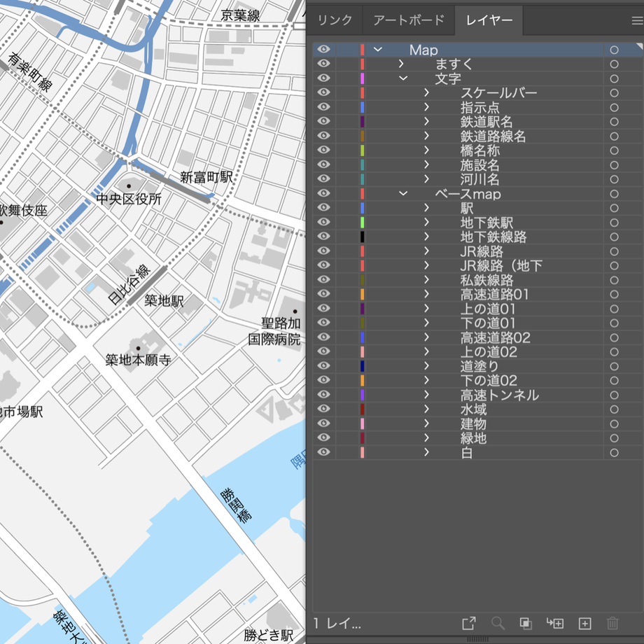The image size is (644, 644).
Task: Select the 施設名 layer name
Action: point(479,164)
